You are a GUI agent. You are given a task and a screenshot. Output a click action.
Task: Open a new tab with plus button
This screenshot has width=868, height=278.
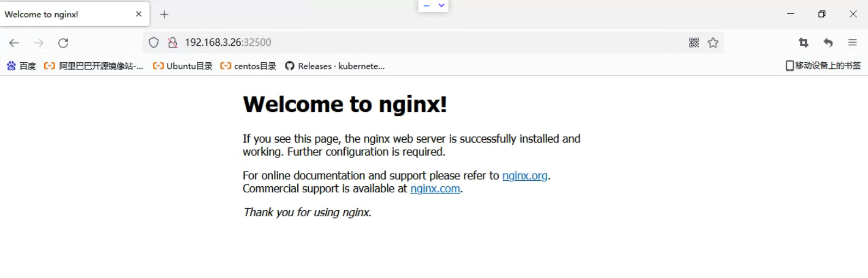164,14
